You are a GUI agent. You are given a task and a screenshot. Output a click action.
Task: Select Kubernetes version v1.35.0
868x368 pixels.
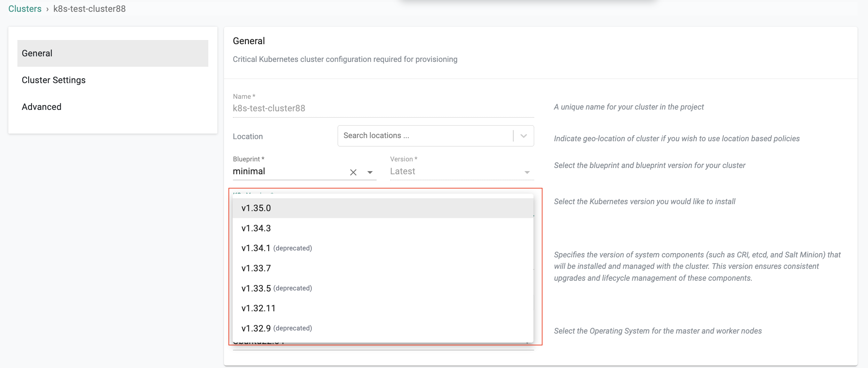[256, 208]
